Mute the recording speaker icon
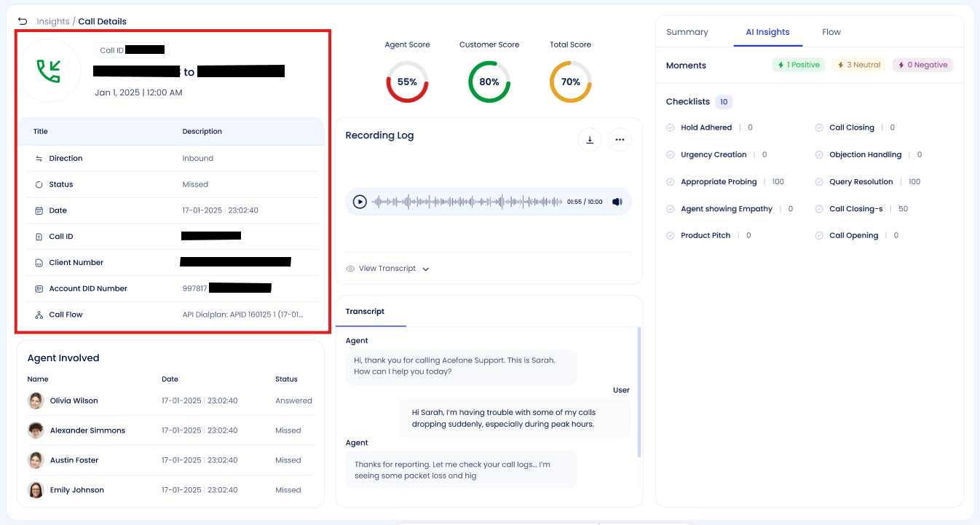The height and width of the screenshot is (525, 980). [x=617, y=202]
